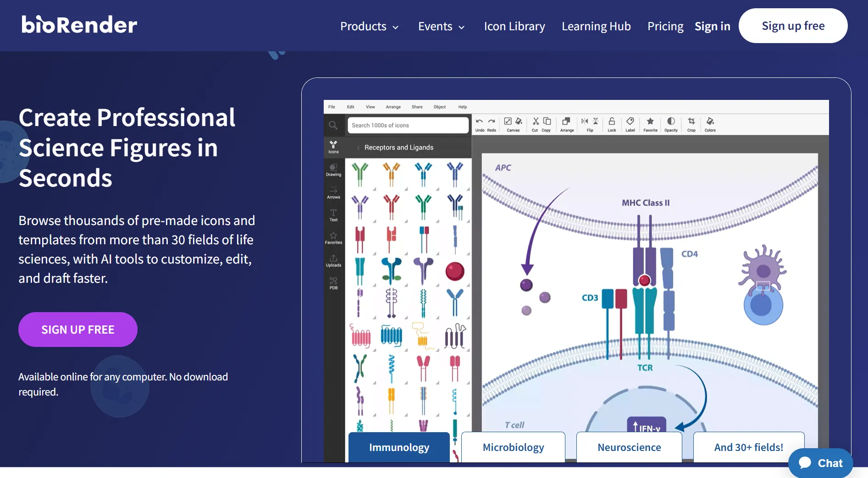The height and width of the screenshot is (478, 868).
Task: Click the Sign in link
Action: coord(712,27)
